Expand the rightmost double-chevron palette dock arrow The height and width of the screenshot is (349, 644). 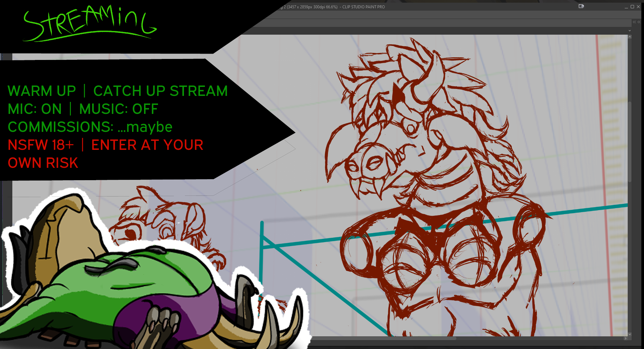639,22
